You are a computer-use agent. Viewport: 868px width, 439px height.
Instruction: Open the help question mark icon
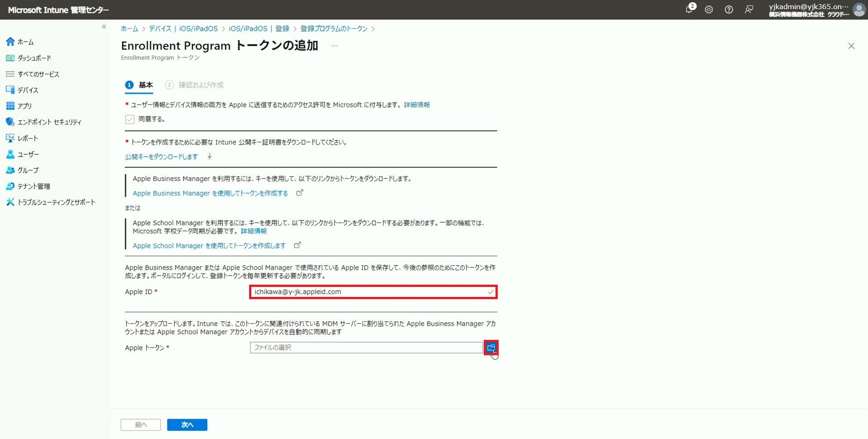[x=729, y=10]
